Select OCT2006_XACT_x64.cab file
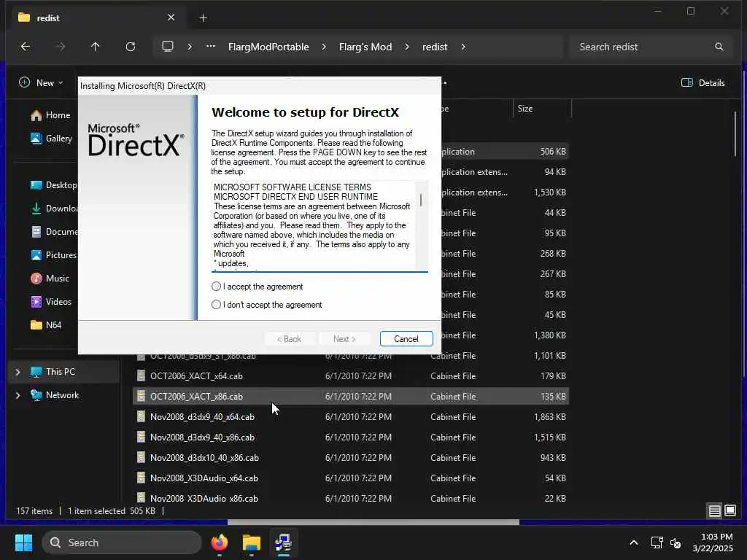This screenshot has width=747, height=560. 350,376
